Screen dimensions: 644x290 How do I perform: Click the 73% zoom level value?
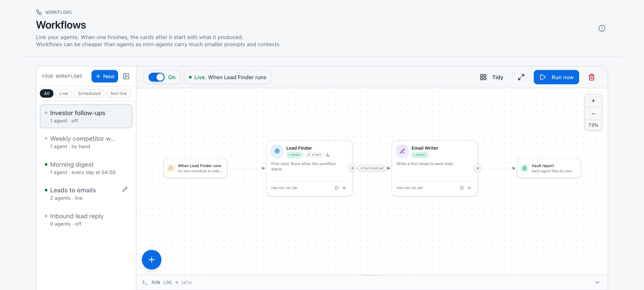pyautogui.click(x=593, y=125)
